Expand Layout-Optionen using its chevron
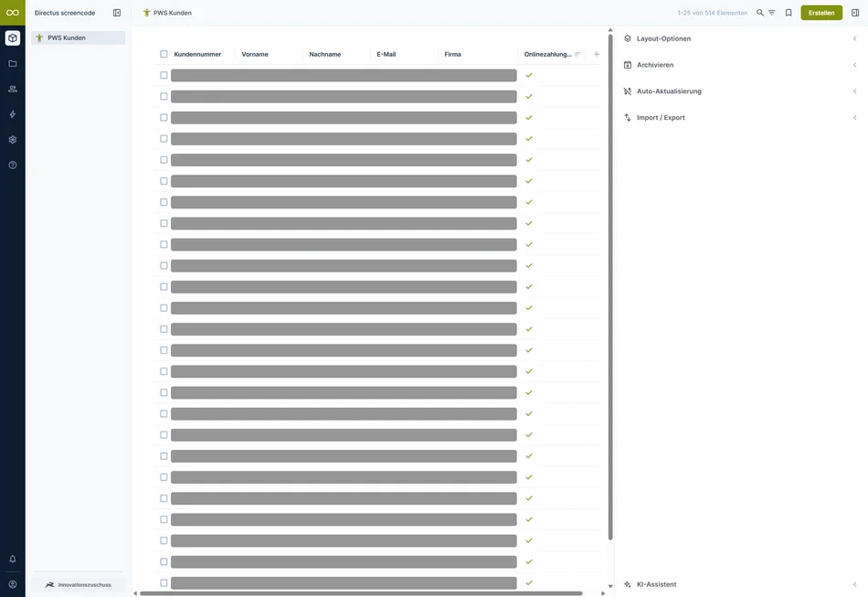This screenshot has height=597, width=868. (x=854, y=38)
